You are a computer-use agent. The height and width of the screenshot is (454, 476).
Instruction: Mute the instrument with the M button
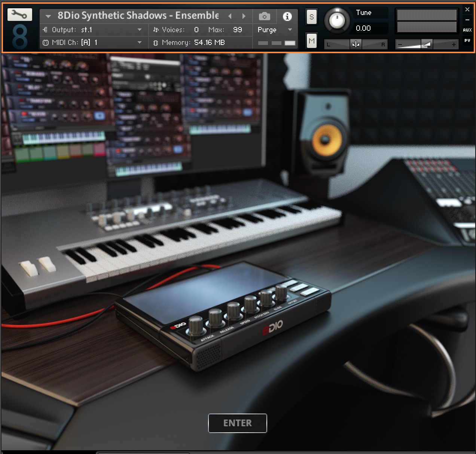(x=312, y=40)
